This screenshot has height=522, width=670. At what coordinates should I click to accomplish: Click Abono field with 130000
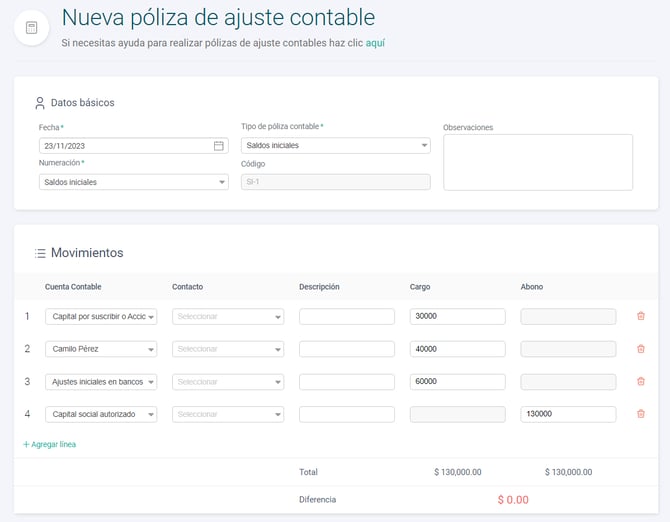tap(568, 414)
